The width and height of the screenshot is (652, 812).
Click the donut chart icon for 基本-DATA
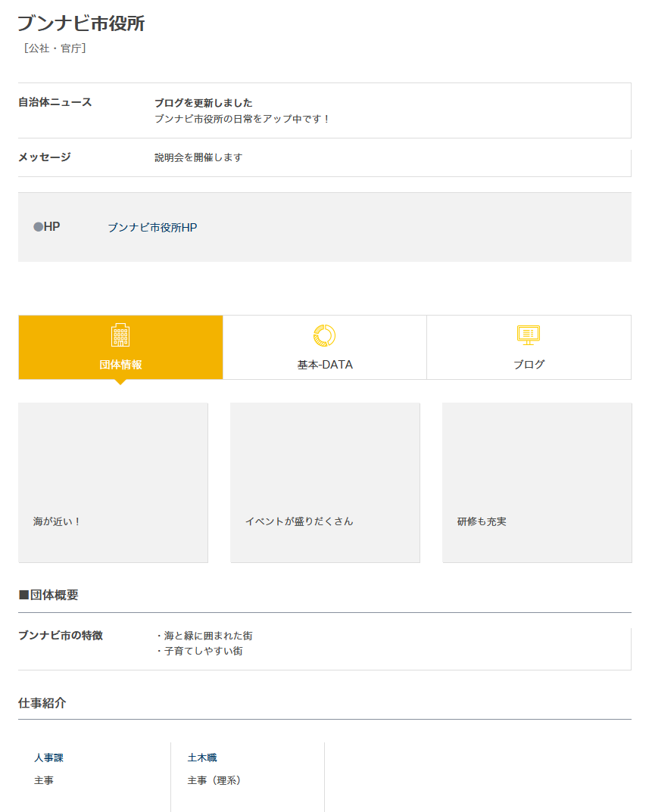324,334
